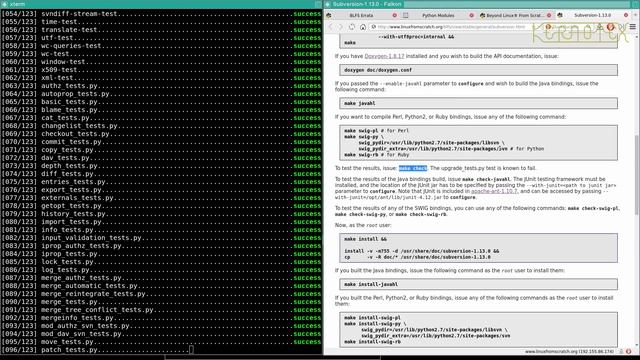This screenshot has height=360, width=640.
Task: Open the Doxygen-1.8.17 link
Action: pos(384,56)
